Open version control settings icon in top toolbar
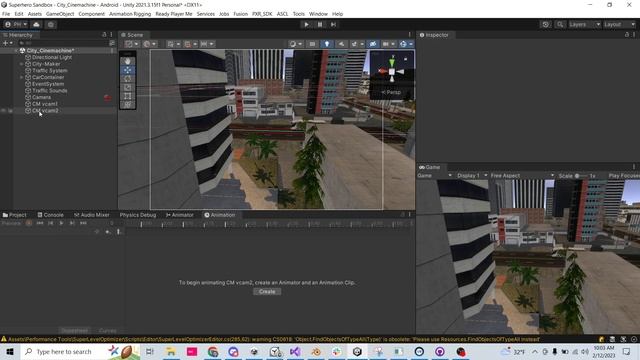Screen dimensions: 640x360 coord(51,24)
